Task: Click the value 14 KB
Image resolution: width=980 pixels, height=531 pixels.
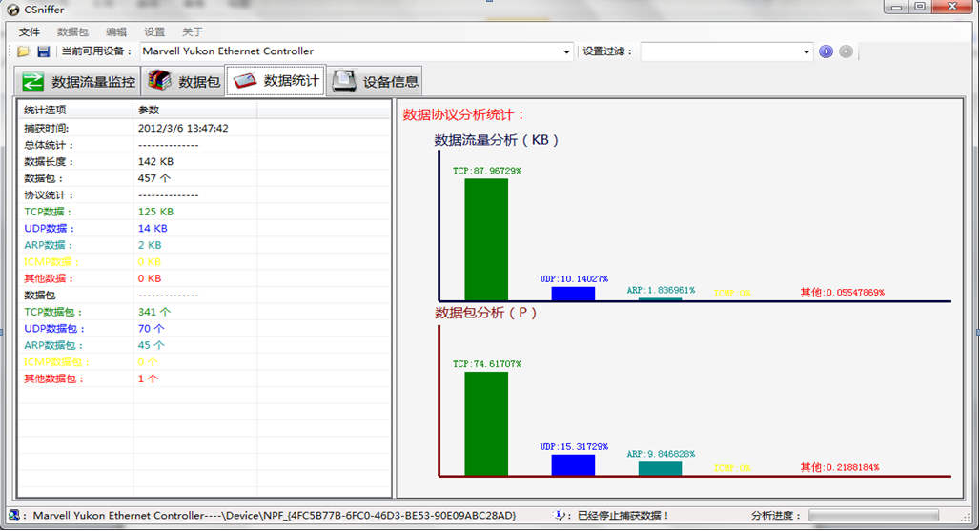Action: (153, 229)
